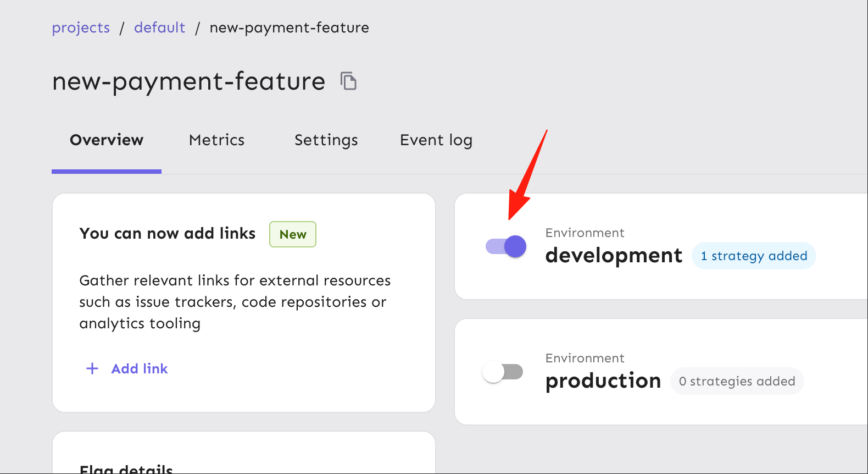Click the plus icon beside Add link
The height and width of the screenshot is (474, 868).
coord(92,368)
